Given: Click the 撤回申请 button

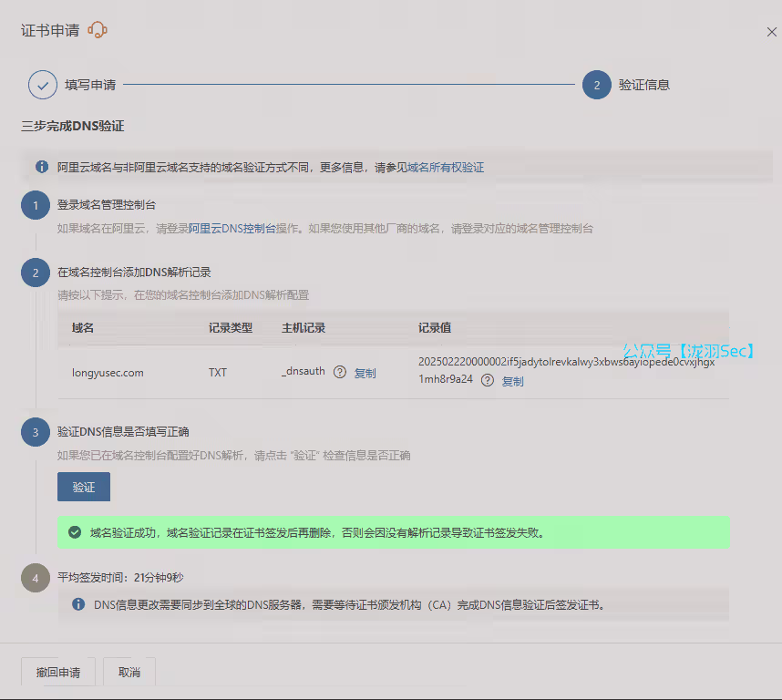Looking at the screenshot, I should (58, 673).
